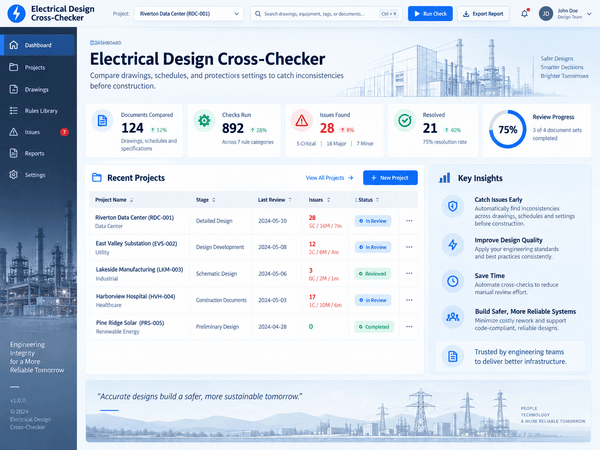Click the red Issues count badge

[x=64, y=132]
